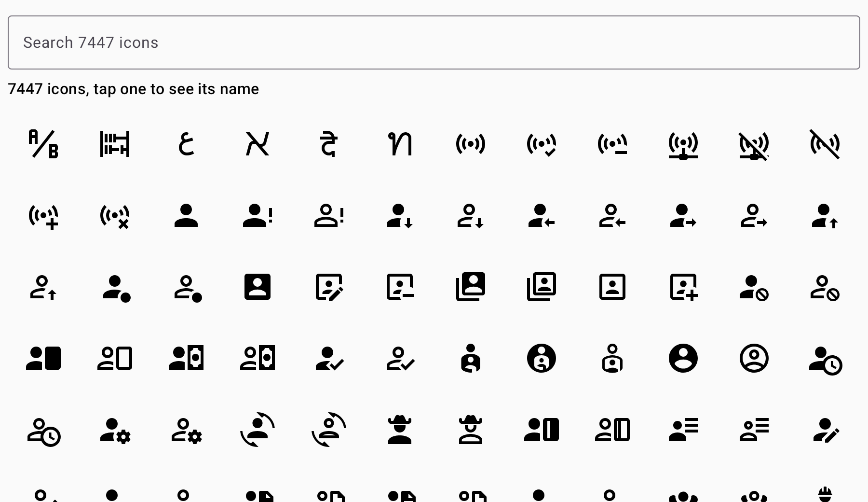Tap the access point network icon
This screenshot has width=868, height=502.
click(x=683, y=145)
